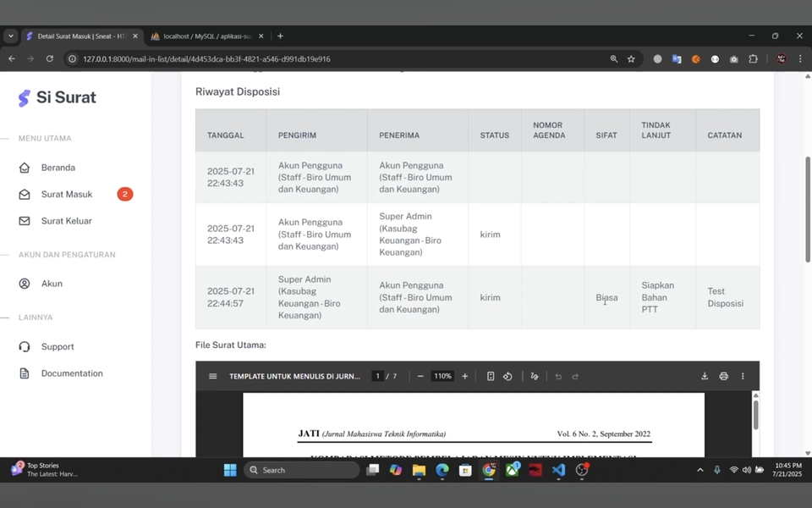The width and height of the screenshot is (812, 508).
Task: Bookmark this page with star icon
Action: [631, 59]
